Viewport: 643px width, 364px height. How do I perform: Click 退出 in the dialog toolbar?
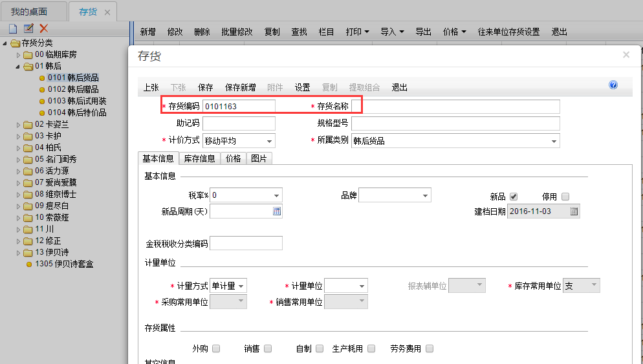point(399,87)
